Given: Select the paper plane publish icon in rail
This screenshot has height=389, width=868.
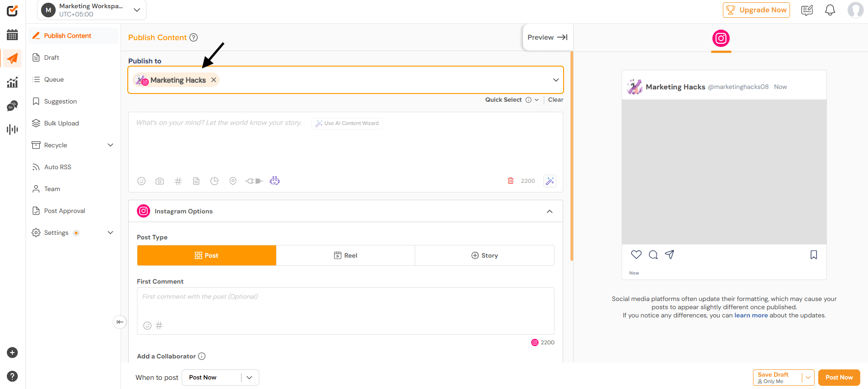Looking at the screenshot, I should 12,58.
